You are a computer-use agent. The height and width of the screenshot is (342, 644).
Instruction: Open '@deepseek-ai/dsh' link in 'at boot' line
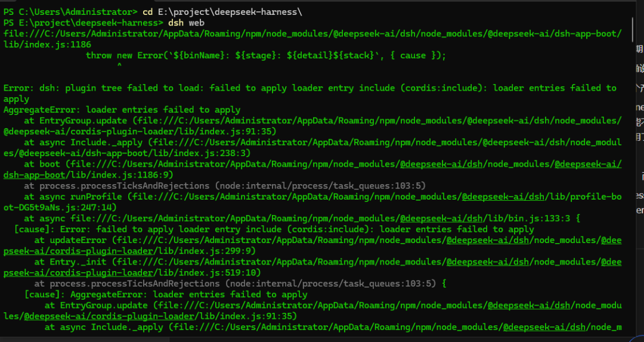441,164
